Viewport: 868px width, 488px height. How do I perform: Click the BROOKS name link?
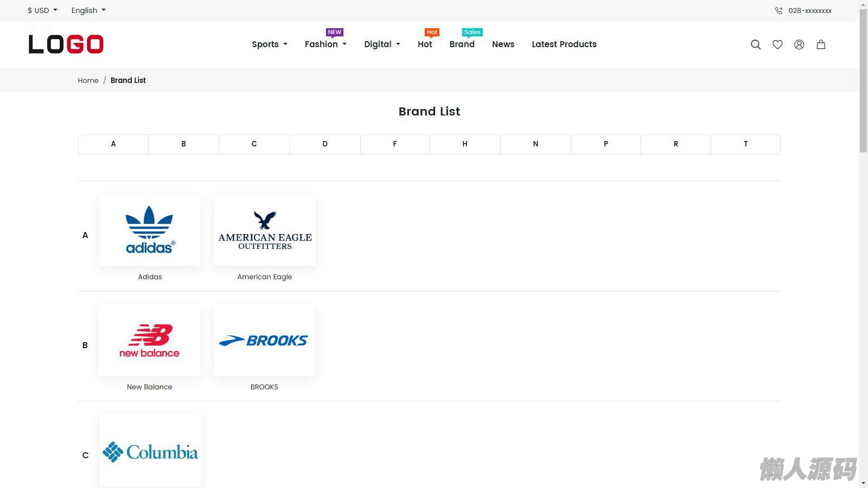click(264, 387)
